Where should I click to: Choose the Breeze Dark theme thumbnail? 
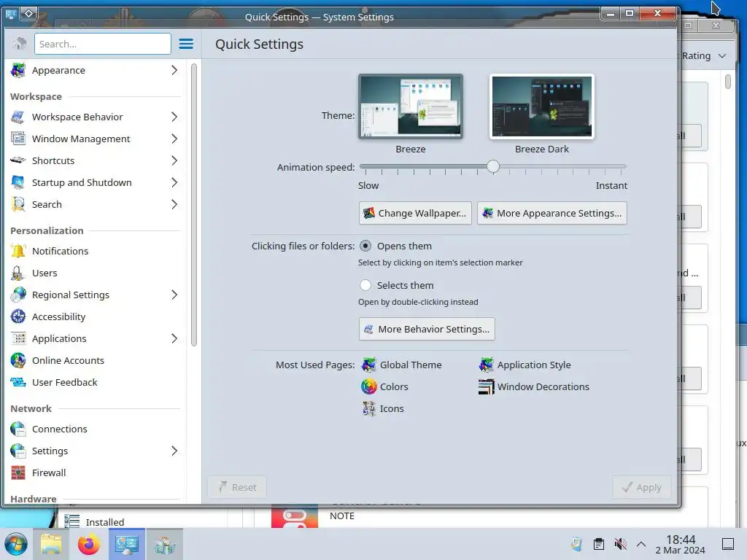[x=542, y=106]
